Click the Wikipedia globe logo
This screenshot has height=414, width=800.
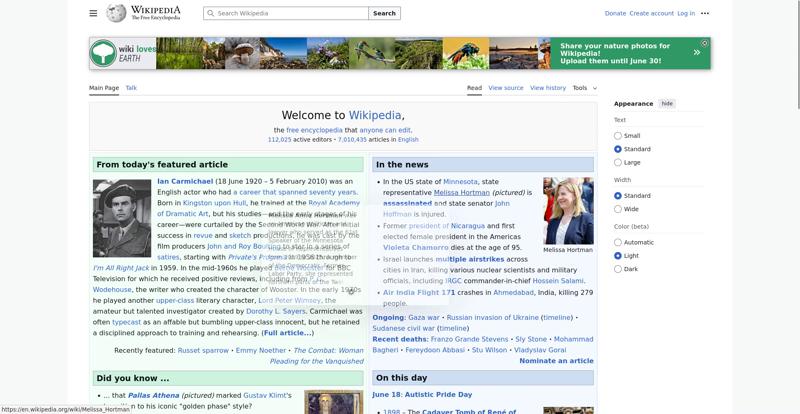point(116,13)
